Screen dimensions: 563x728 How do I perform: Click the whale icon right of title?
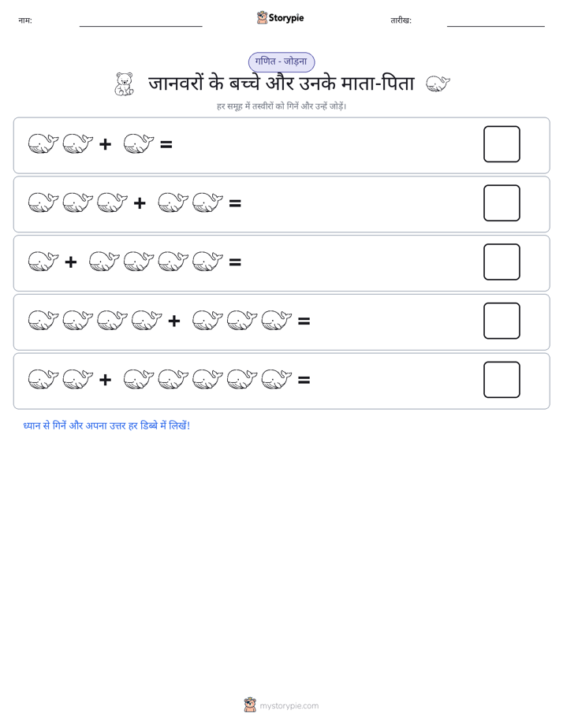[x=438, y=84]
